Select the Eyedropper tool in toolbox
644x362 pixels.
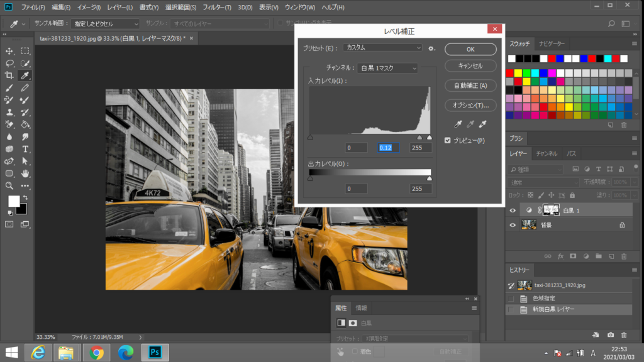pyautogui.click(x=25, y=75)
